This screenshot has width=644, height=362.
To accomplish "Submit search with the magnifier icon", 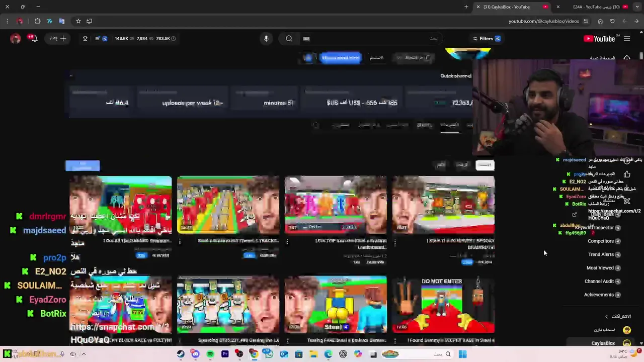I will coord(289,39).
